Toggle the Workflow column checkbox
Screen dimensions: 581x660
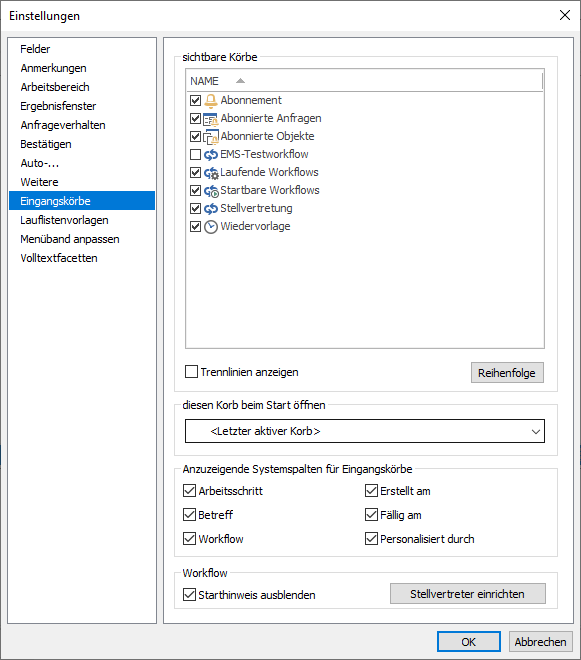189,538
